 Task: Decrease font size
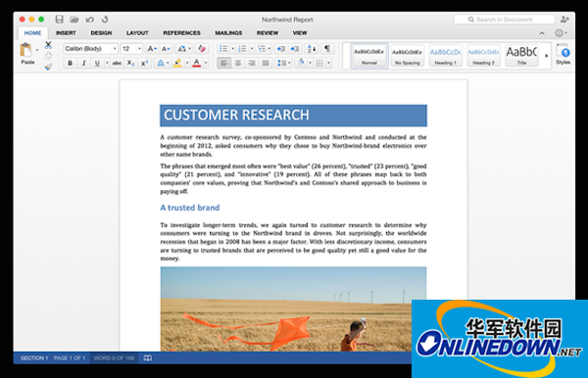(166, 49)
